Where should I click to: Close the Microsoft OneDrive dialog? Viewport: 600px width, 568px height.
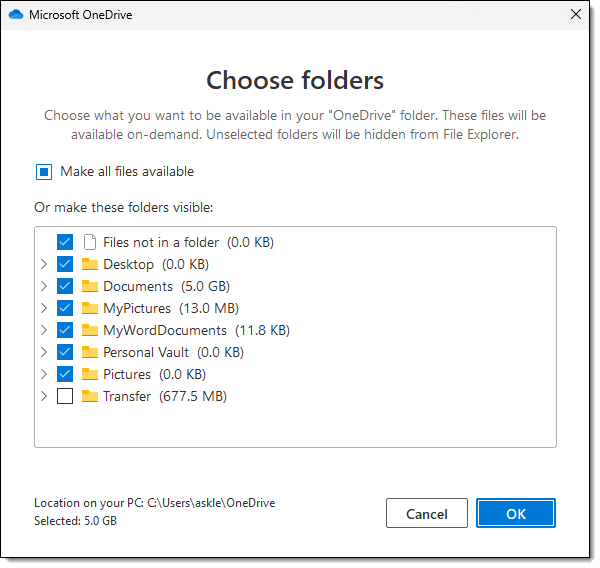(575, 15)
